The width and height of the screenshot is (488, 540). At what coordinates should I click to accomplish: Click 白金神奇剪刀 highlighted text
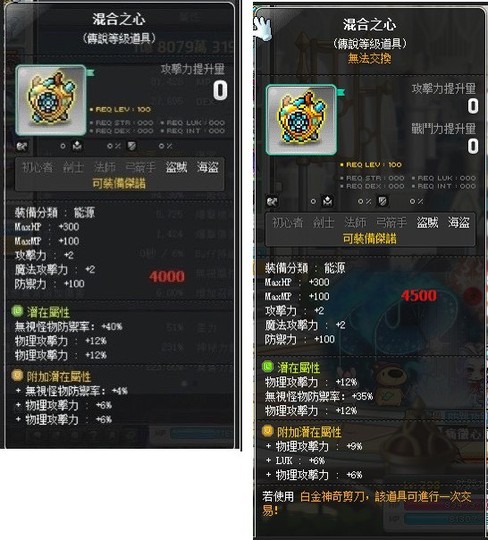(x=332, y=497)
